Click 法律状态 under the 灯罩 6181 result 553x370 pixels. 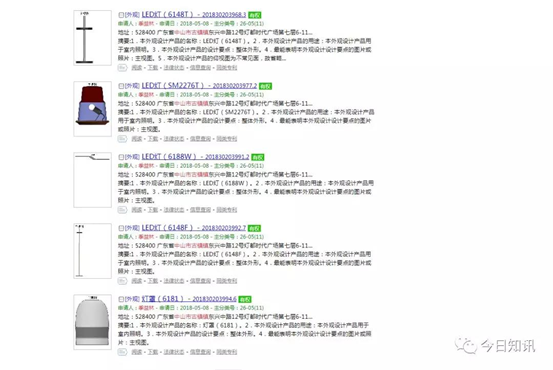pos(174,352)
